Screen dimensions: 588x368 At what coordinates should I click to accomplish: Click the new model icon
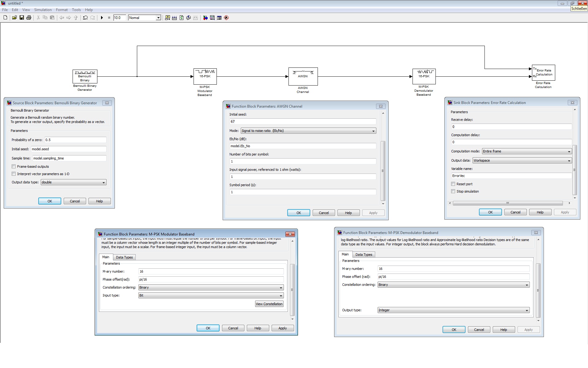(x=5, y=18)
